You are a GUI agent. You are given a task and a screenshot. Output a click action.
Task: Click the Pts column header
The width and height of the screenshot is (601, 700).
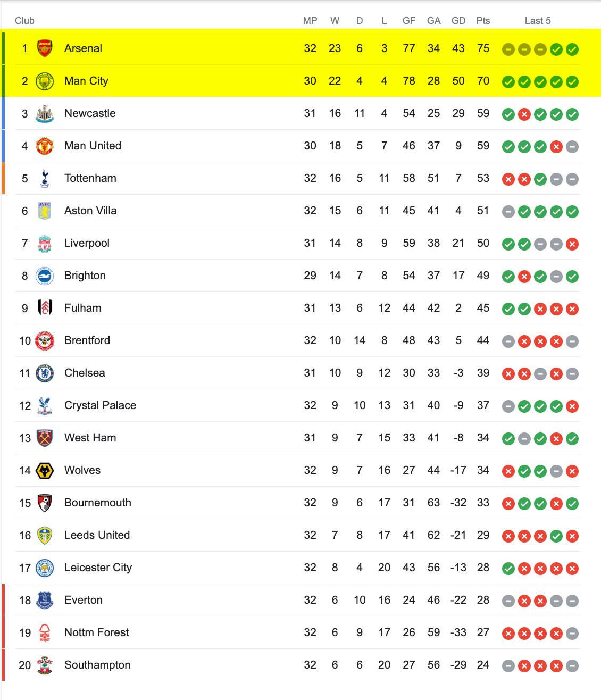(483, 21)
